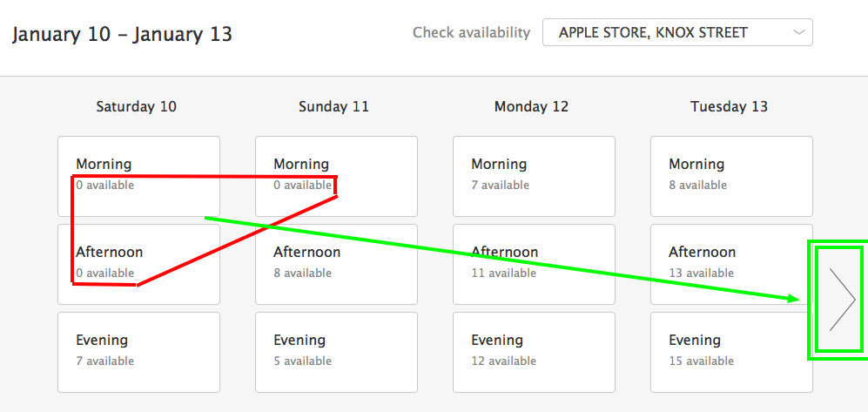
Task: Click the Tuesday 13 column header
Action: (x=729, y=106)
